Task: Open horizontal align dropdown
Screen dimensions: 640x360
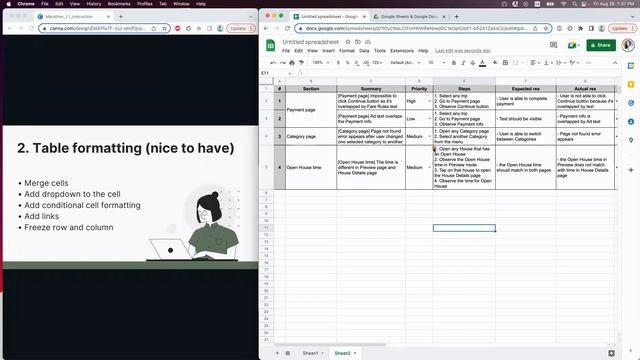Action: point(535,63)
